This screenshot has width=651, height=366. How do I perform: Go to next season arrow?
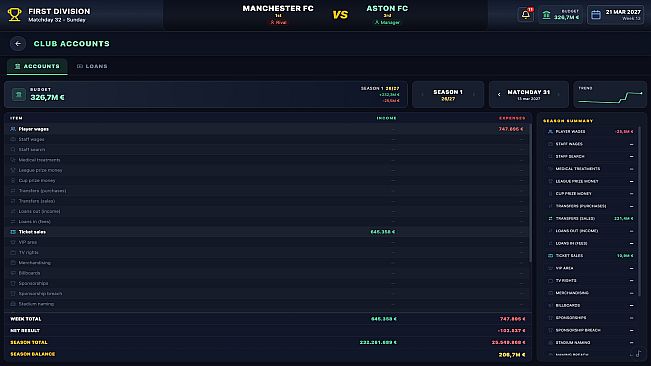(474, 95)
